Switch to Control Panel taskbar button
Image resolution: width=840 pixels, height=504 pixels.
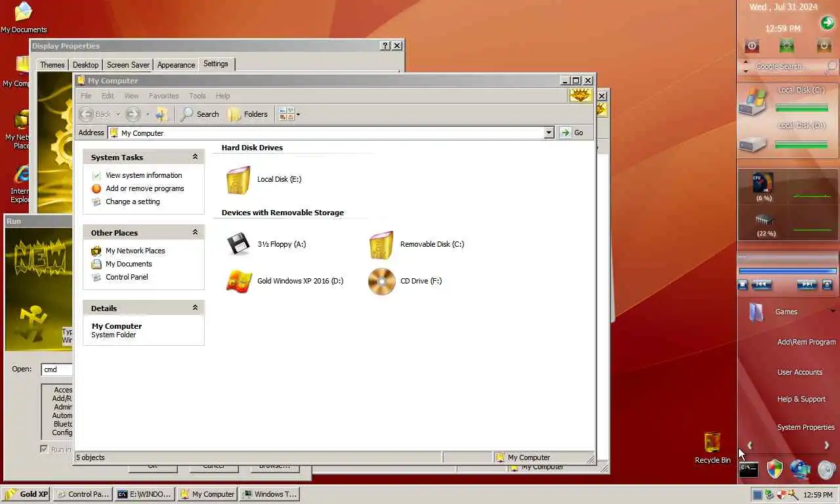tap(83, 494)
